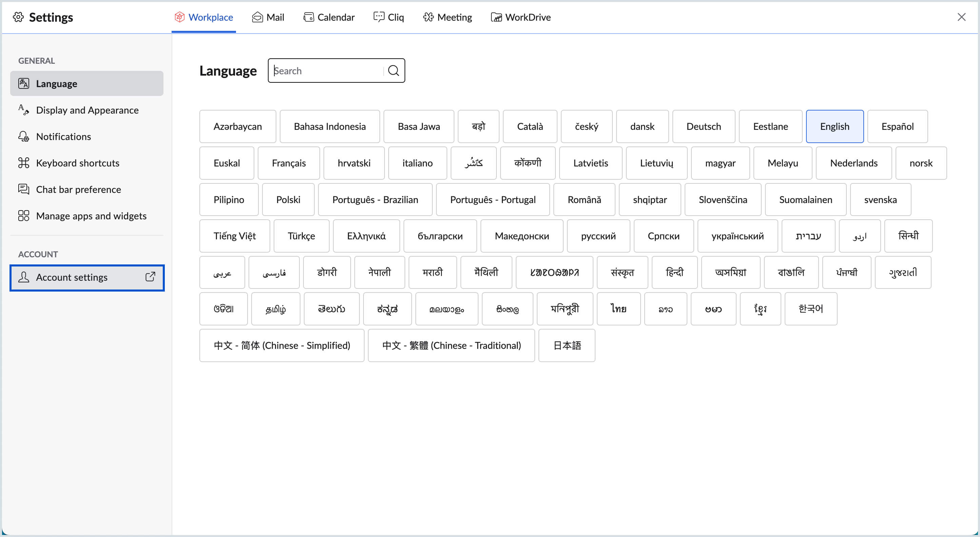Close the Settings window
The height and width of the screenshot is (537, 980).
(962, 17)
